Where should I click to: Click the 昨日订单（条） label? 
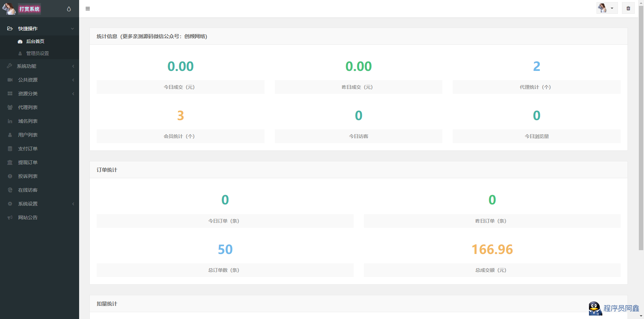[x=491, y=221]
